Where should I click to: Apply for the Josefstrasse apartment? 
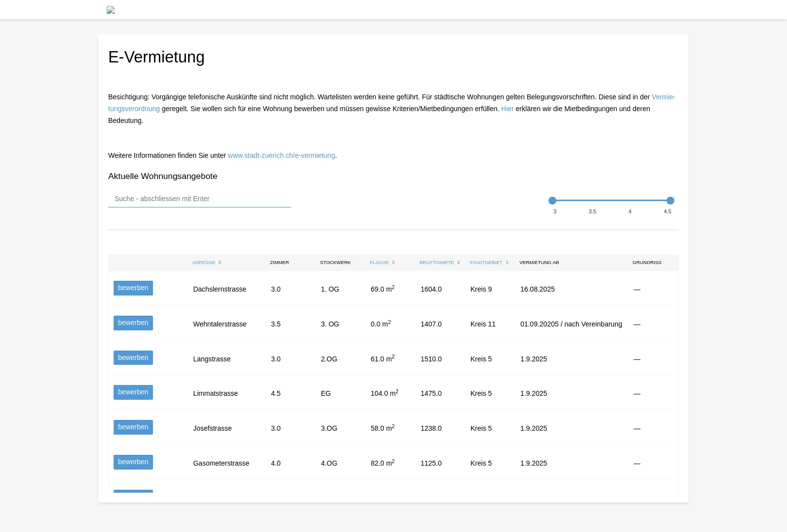(133, 427)
